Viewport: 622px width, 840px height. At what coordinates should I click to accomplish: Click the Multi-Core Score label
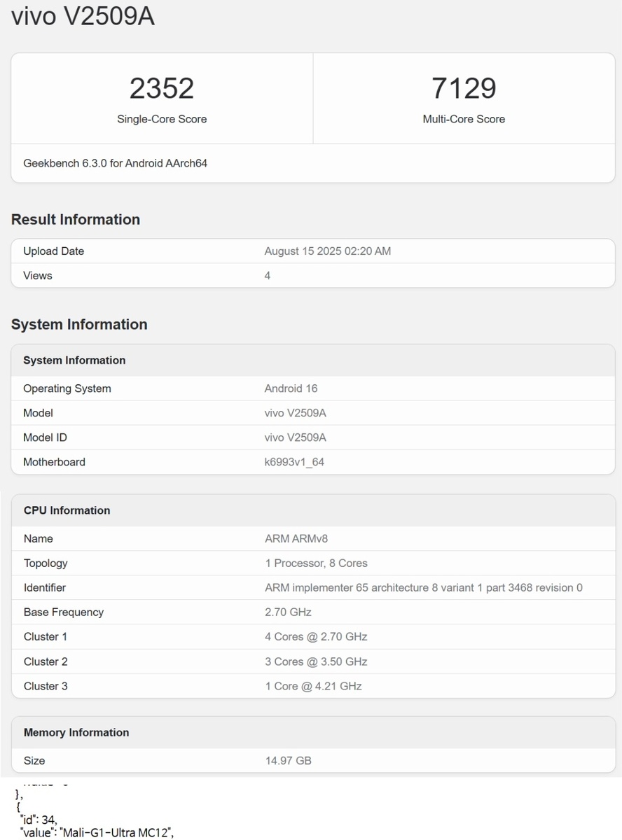point(464,119)
